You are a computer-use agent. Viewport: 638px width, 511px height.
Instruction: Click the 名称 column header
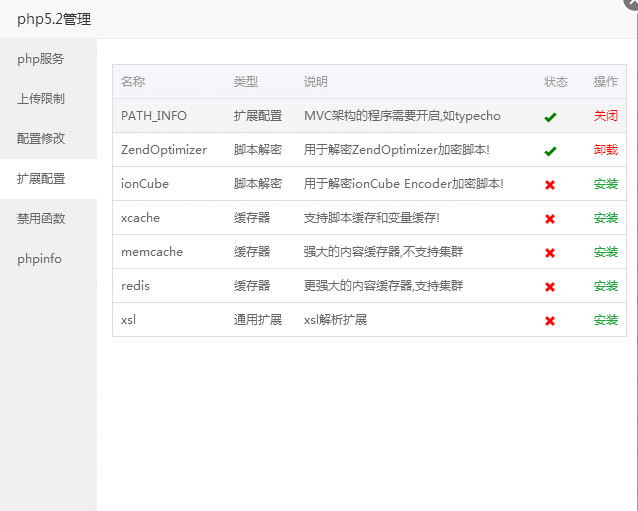coord(133,82)
